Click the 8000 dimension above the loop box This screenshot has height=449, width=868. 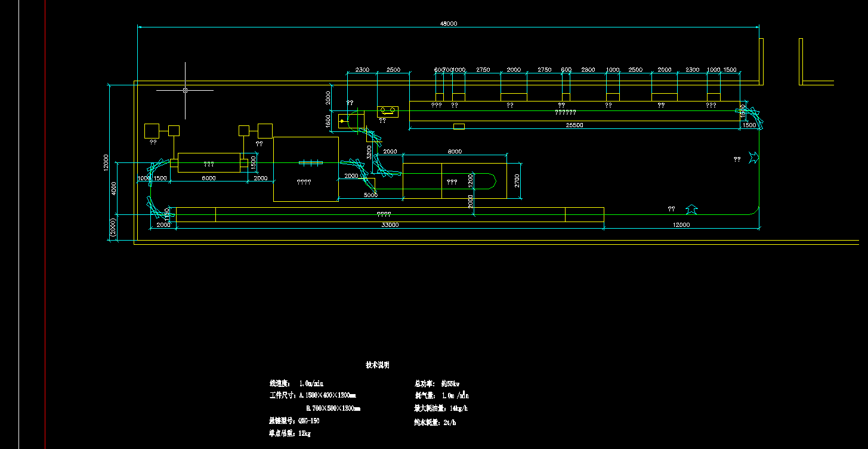[x=455, y=152]
